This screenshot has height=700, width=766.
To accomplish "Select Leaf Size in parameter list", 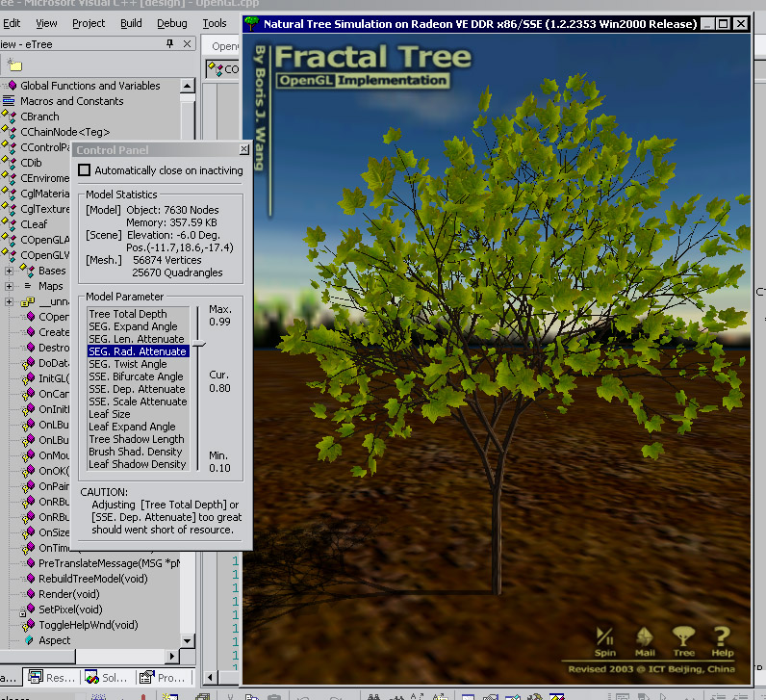I will tap(110, 414).
